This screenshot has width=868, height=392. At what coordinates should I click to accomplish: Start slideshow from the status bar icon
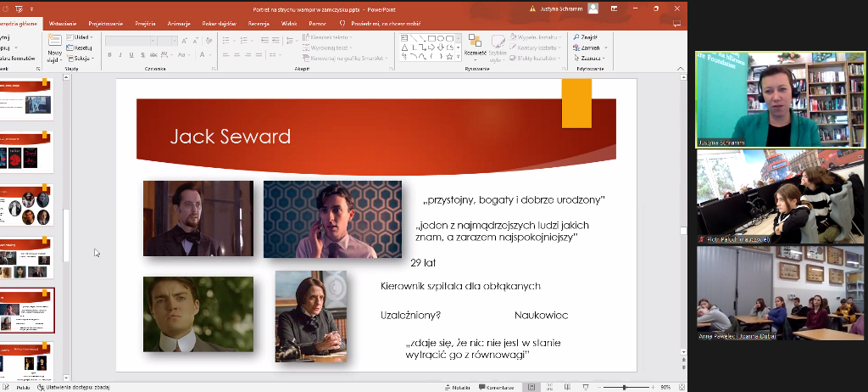coord(587,387)
